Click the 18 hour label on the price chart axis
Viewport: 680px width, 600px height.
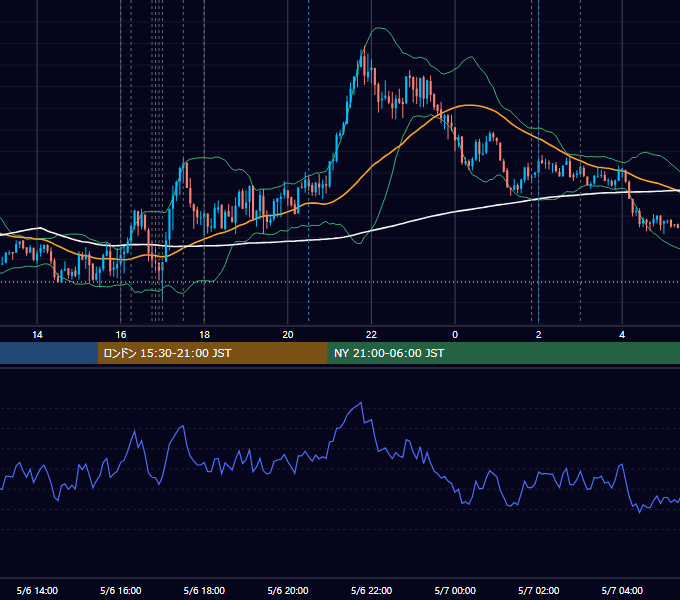204,335
